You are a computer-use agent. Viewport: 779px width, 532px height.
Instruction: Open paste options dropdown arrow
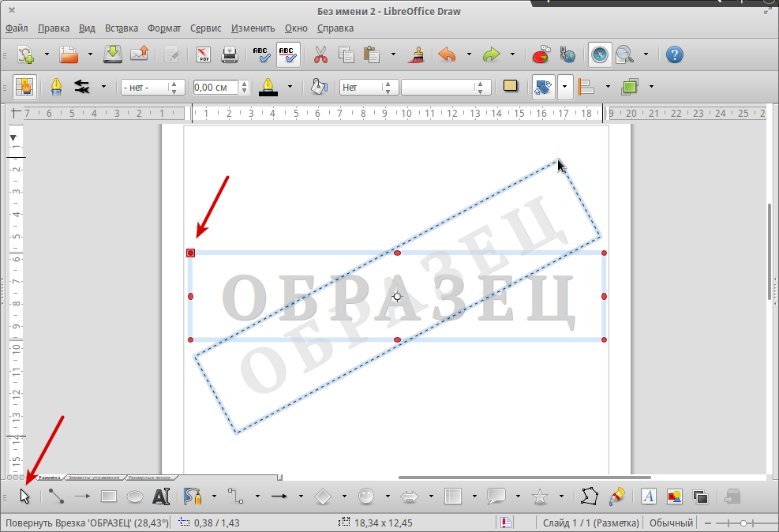point(393,54)
